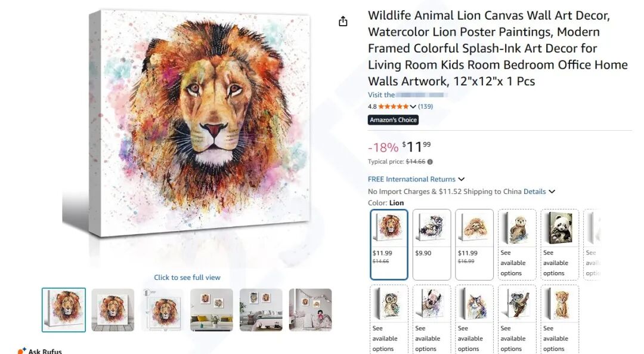Choose the $9.90 raccoon color swatch

pos(432,244)
